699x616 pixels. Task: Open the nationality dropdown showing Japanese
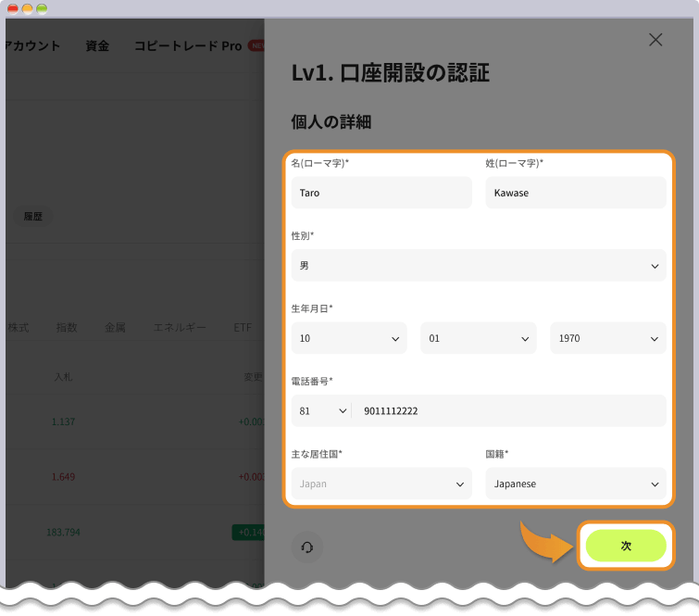(576, 484)
